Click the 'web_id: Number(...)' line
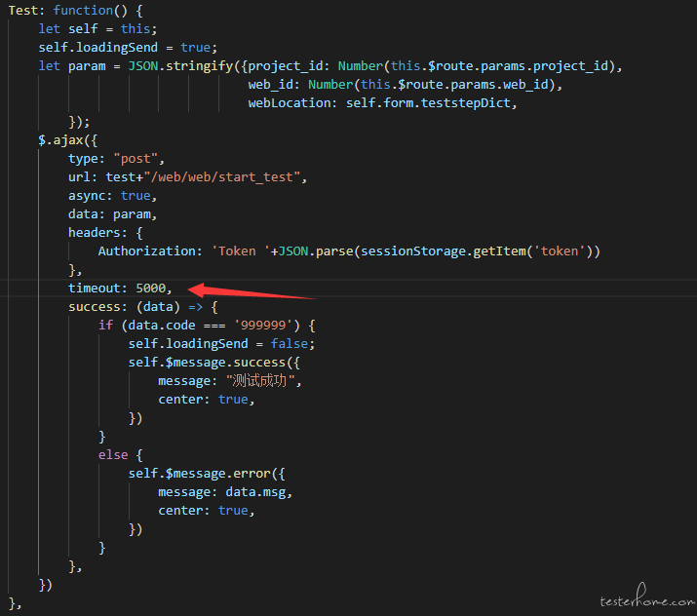 click(x=405, y=85)
